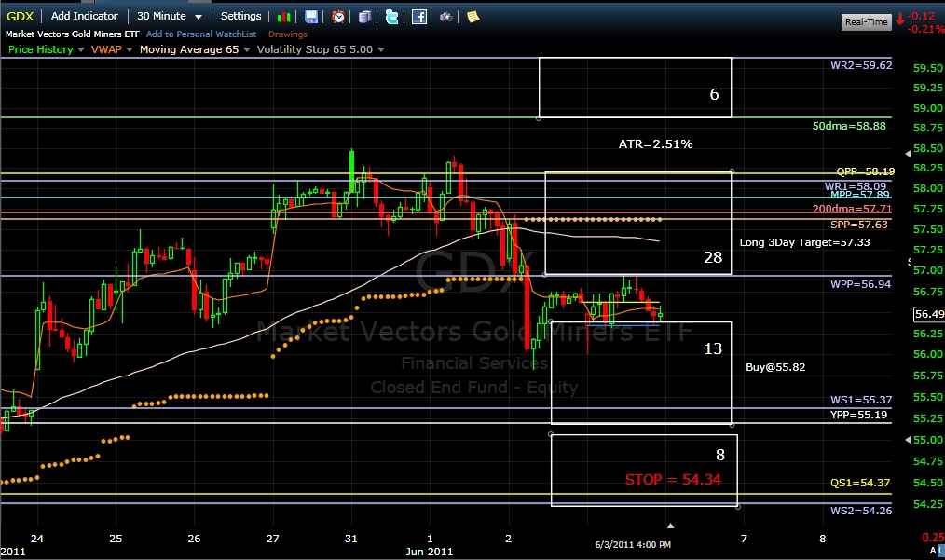Click the 57.00 price axis value
The image size is (945, 560).
point(928,270)
